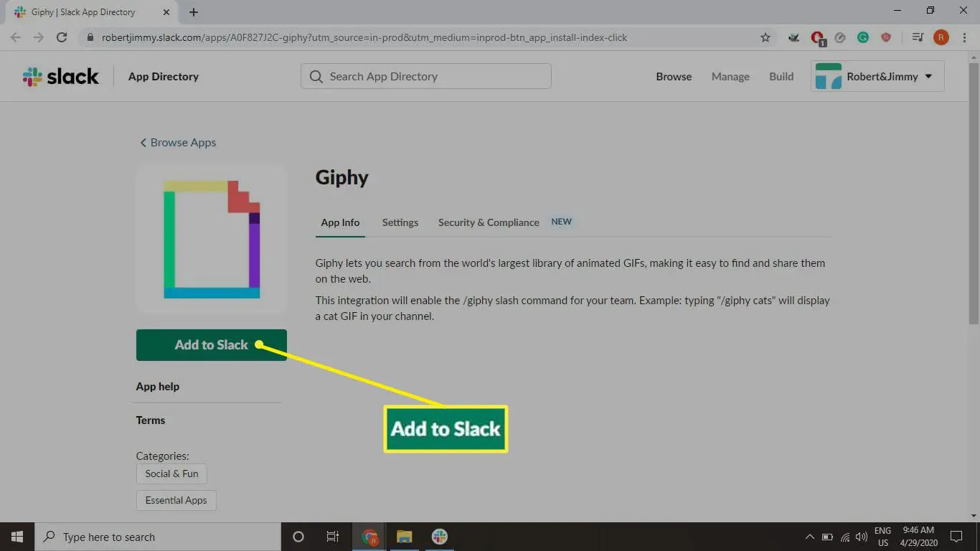Go back with the browser back arrow
The width and height of the screenshot is (980, 551).
pyautogui.click(x=16, y=37)
